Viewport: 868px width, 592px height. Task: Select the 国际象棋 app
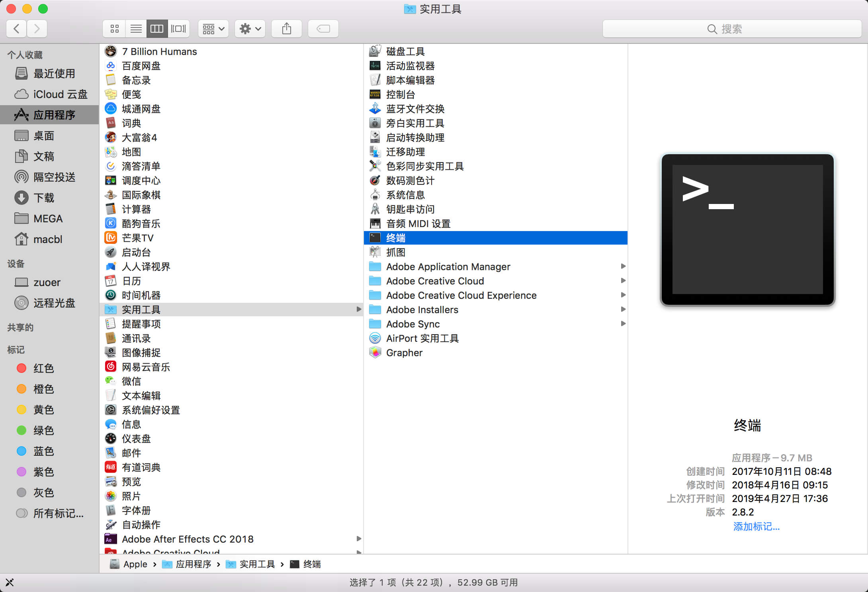tap(231, 195)
